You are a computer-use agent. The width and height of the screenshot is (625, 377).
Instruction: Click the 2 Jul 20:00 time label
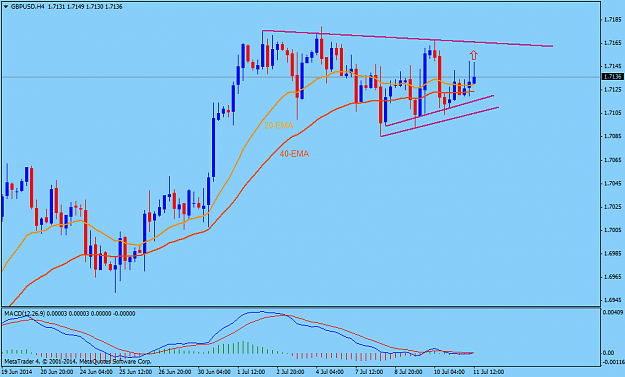coord(291,372)
